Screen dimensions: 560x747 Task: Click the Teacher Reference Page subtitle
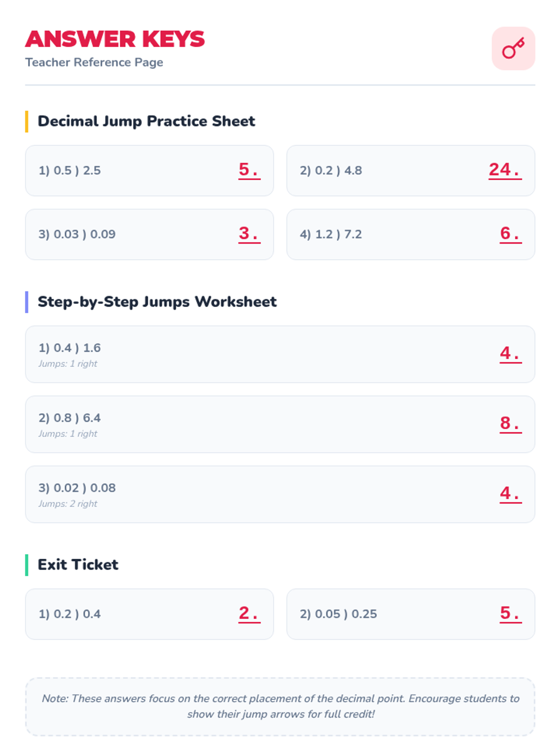94,63
